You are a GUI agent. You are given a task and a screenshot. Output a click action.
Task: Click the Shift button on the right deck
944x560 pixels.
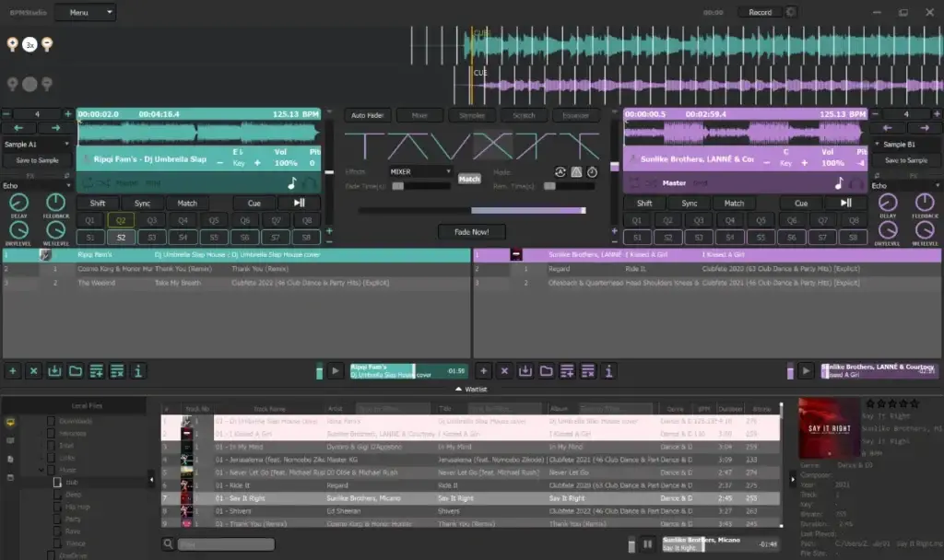(644, 204)
